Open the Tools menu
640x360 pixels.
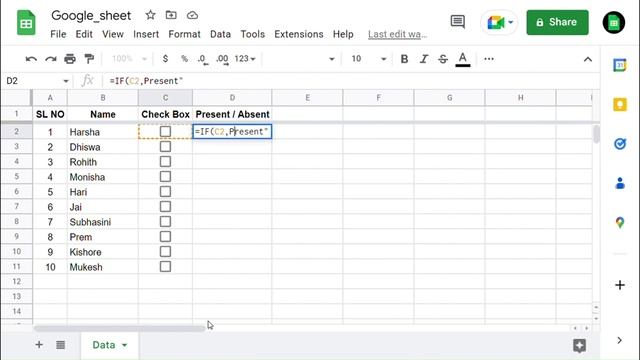click(252, 34)
